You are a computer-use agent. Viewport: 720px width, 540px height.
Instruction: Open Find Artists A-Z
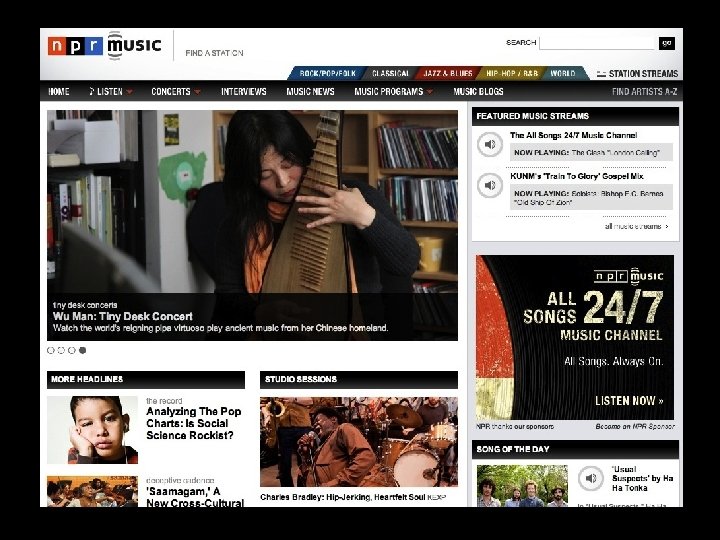(x=644, y=91)
